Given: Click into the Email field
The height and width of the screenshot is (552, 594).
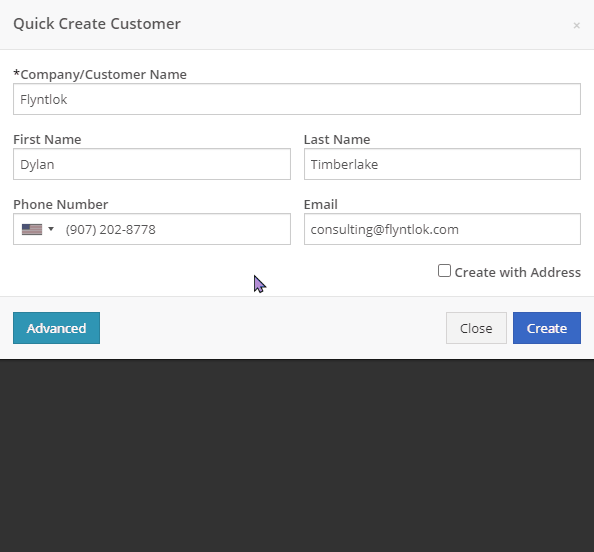Looking at the screenshot, I should pyautogui.click(x=442, y=229).
